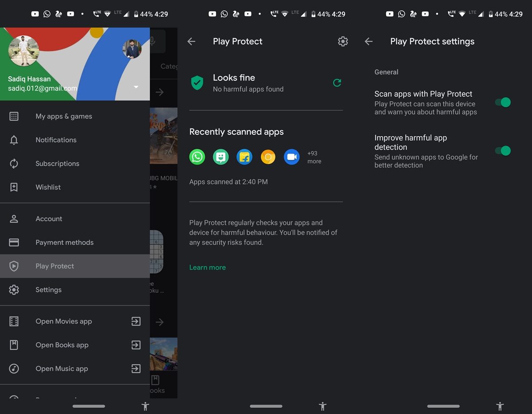Tap the Recently scanned apps heading

[236, 132]
